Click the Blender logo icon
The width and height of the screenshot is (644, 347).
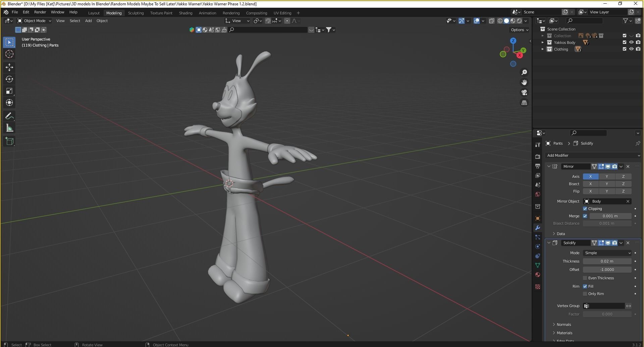[6, 12]
